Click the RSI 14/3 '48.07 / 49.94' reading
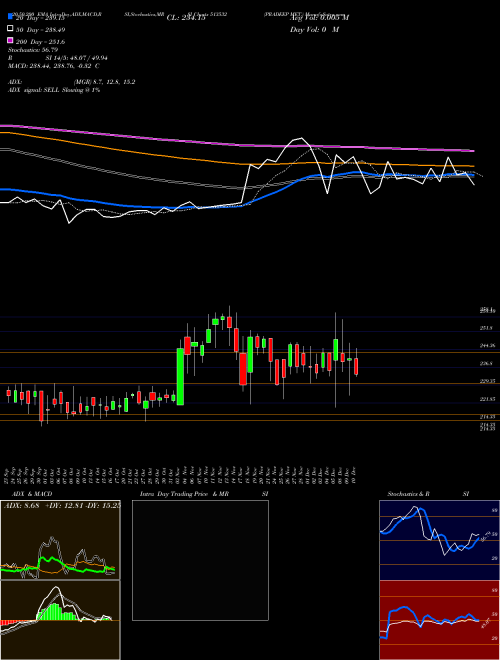The height and width of the screenshot is (660, 500). (x=85, y=58)
